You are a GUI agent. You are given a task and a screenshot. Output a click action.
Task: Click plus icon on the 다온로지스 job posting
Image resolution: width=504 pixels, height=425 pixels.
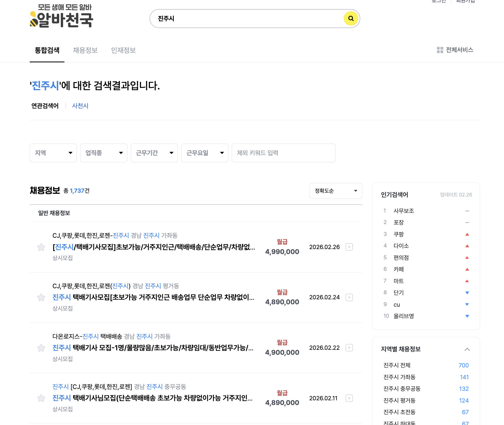(x=349, y=348)
